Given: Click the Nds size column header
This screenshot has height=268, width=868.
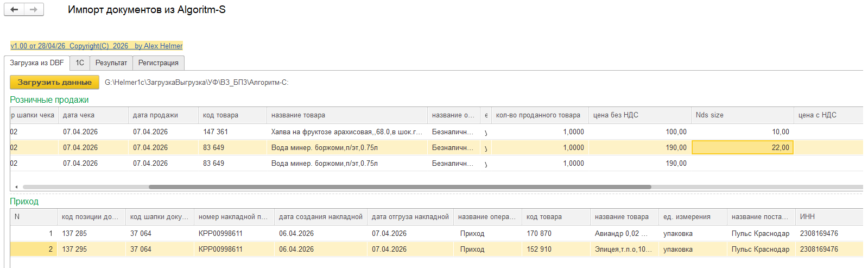Looking at the screenshot, I should 709,115.
